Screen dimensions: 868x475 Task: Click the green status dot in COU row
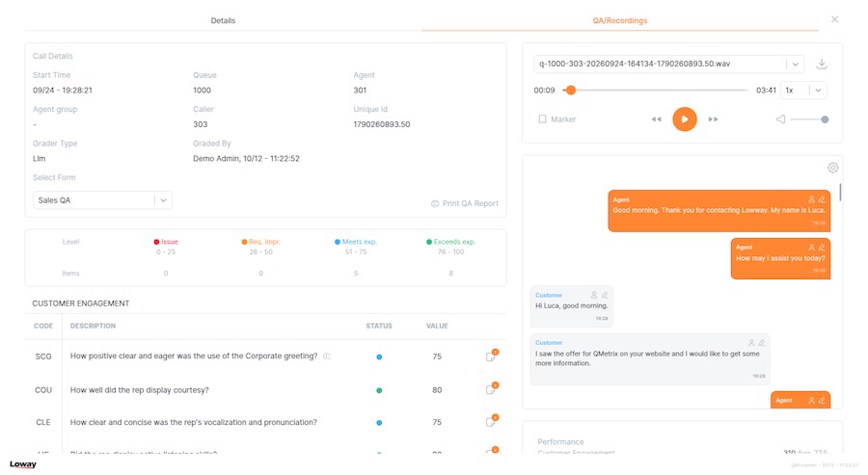(379, 390)
